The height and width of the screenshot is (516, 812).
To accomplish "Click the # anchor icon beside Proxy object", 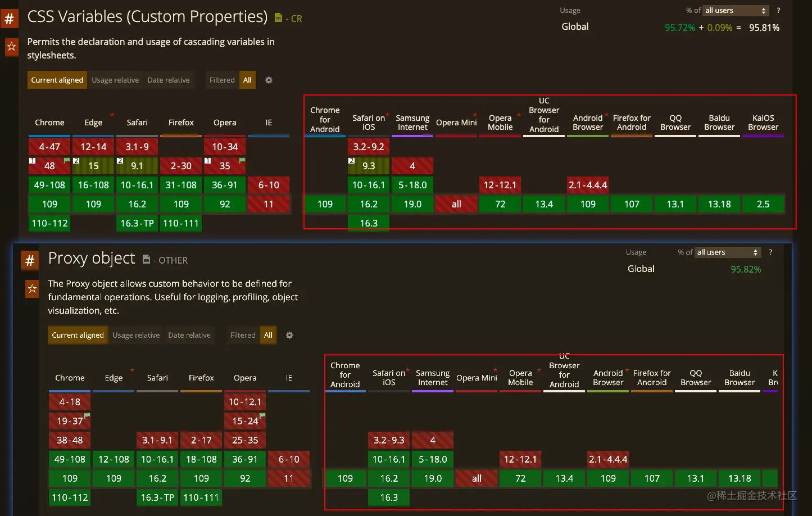I will point(30,260).
